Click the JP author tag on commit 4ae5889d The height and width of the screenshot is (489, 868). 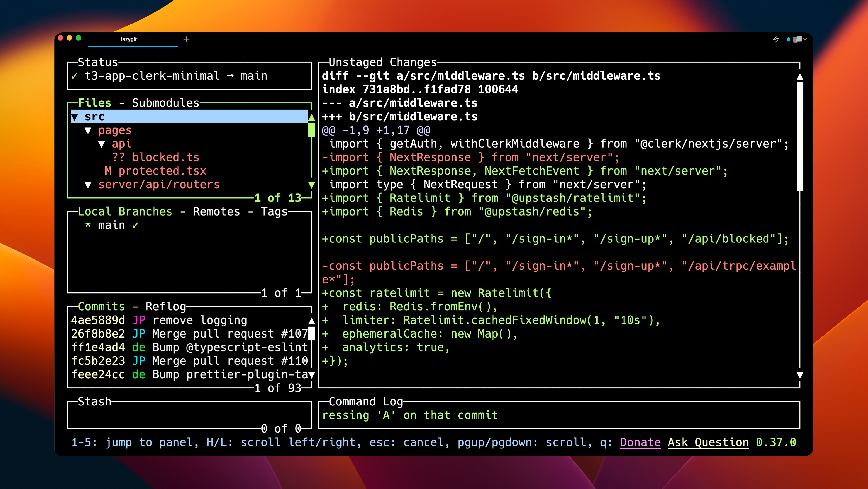click(138, 320)
